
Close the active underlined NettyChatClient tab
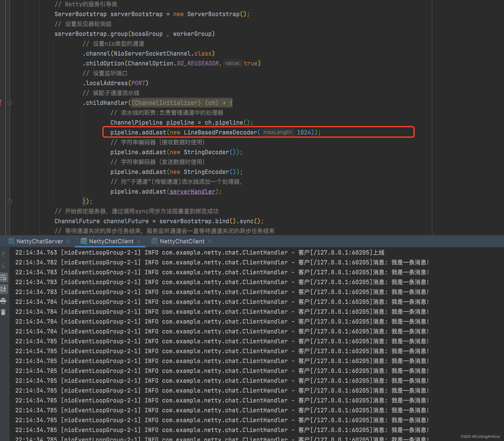click(139, 242)
